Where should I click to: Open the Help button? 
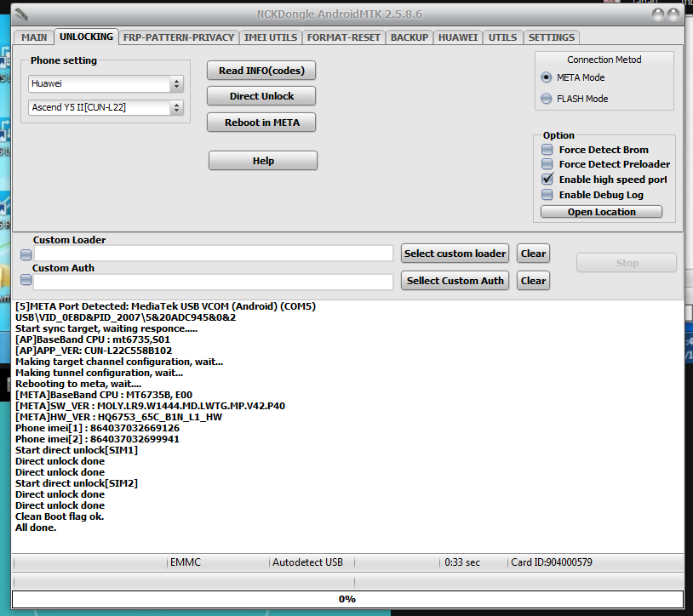pyautogui.click(x=263, y=161)
